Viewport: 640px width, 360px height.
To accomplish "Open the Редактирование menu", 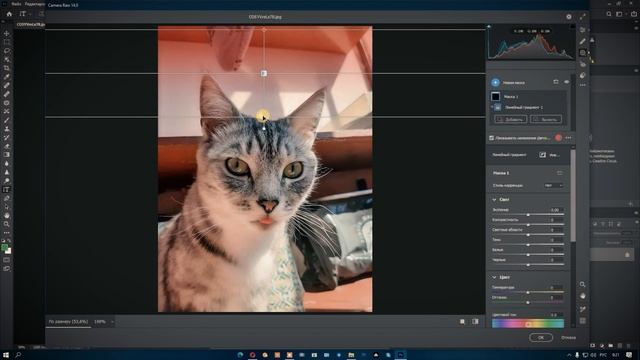I will click(x=35, y=4).
